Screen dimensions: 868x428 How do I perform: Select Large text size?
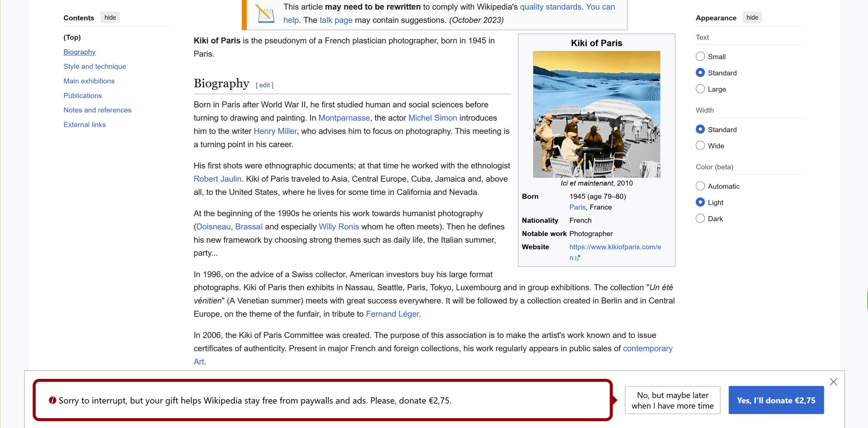700,89
